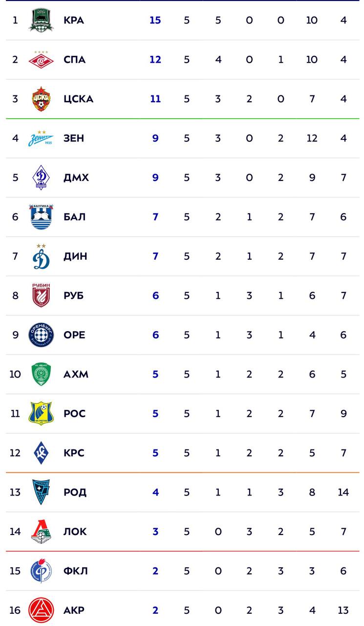Open the Baltika striped crest

(41, 217)
